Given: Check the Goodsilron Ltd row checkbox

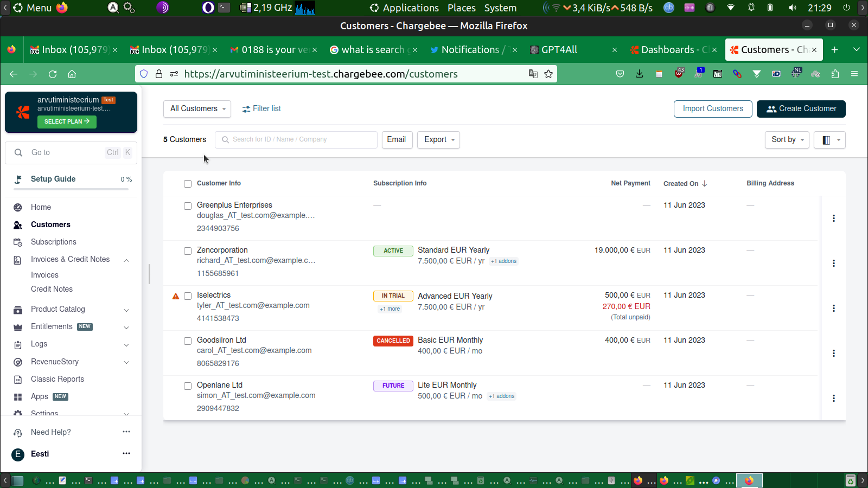Looking at the screenshot, I should click(x=188, y=341).
